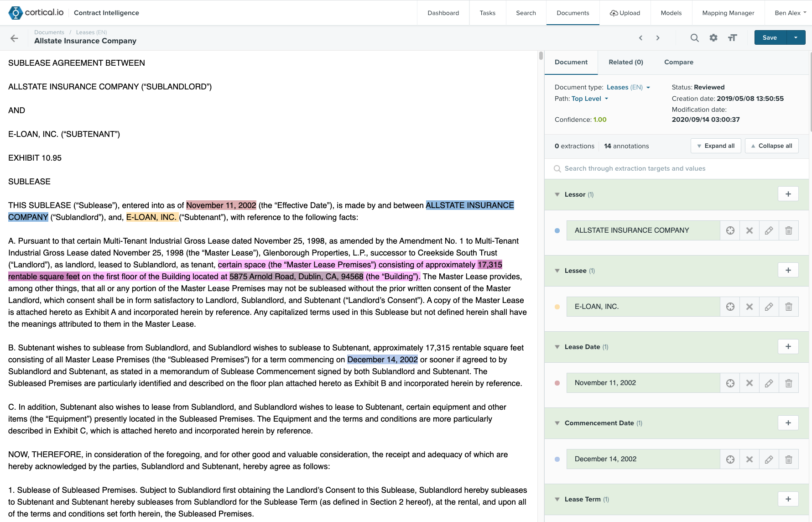Image resolution: width=812 pixels, height=522 pixels.
Task: Open previous document with left chevron
Action: [x=641, y=38]
